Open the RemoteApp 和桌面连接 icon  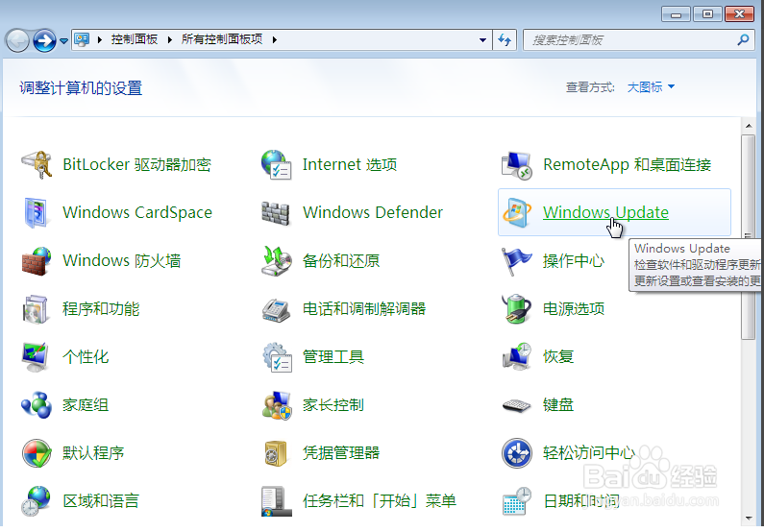pos(516,165)
